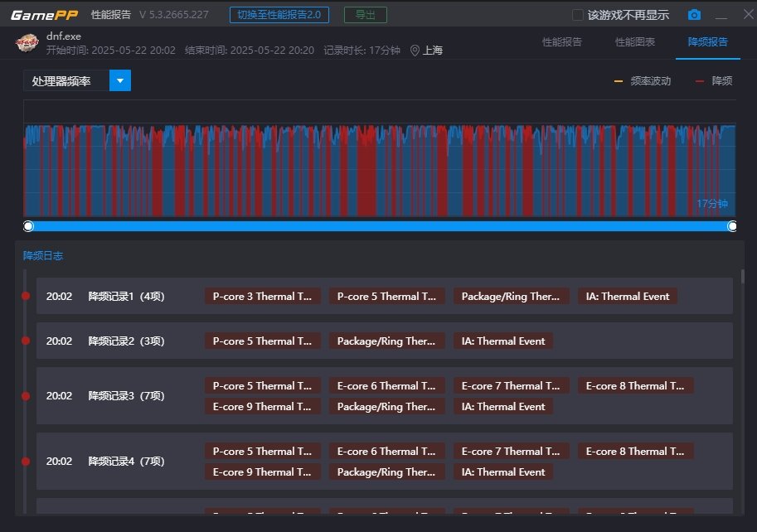Image resolution: width=757 pixels, height=532 pixels.
Task: Switch to the 性能图表 tab
Action: click(x=634, y=42)
